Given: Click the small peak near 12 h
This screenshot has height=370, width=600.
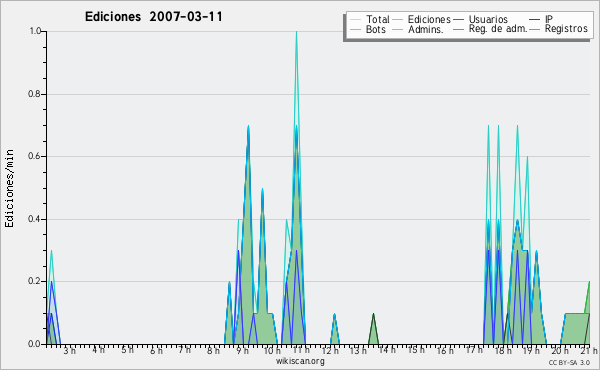Looking at the screenshot, I should [x=335, y=329].
